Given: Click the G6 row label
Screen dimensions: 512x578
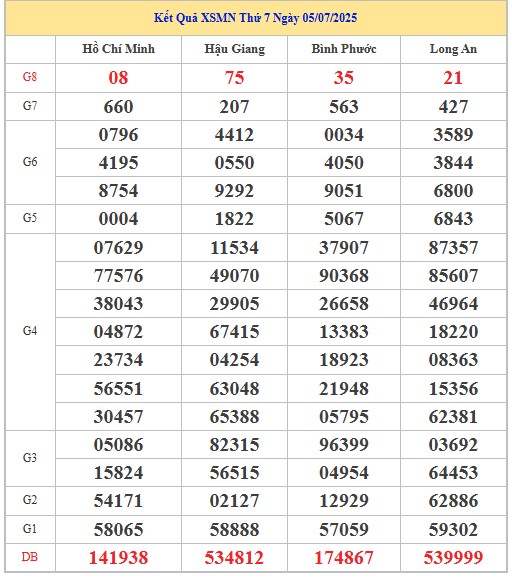Looking at the screenshot, I should point(30,162).
